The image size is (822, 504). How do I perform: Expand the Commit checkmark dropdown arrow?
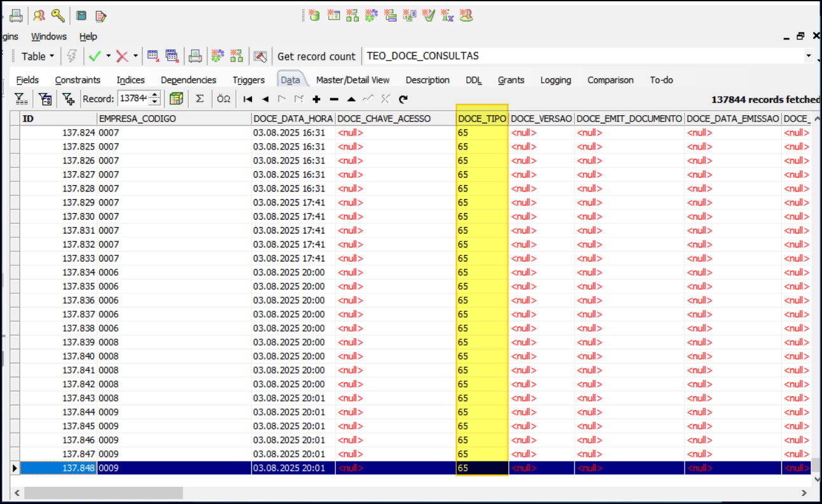click(108, 56)
